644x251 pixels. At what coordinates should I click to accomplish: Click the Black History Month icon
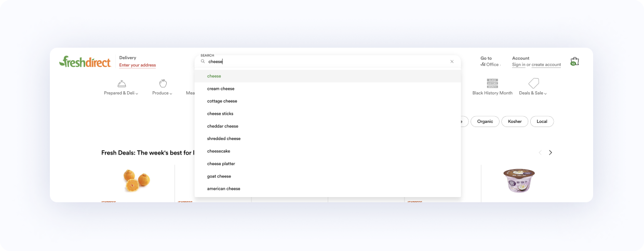coord(492,83)
